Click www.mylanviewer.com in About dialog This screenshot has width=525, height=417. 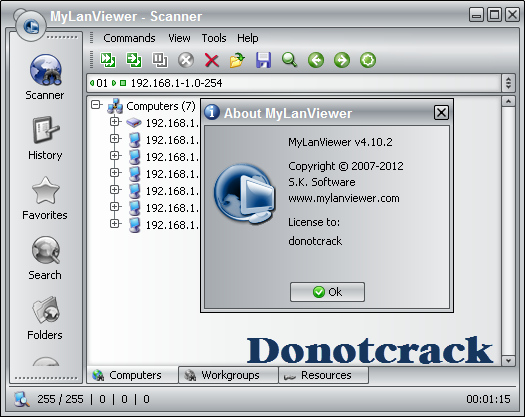point(344,198)
